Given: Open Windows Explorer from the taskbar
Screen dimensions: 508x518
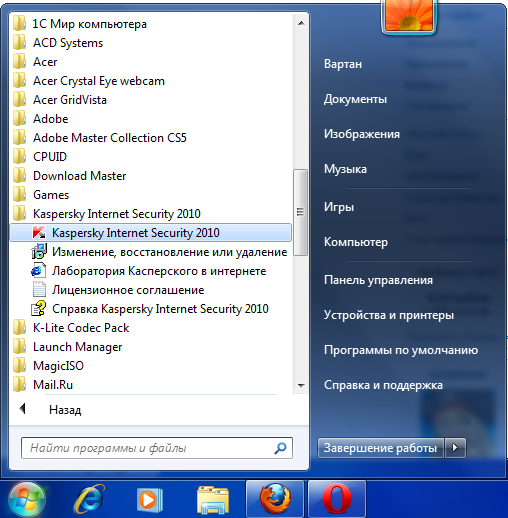Looking at the screenshot, I should point(212,500).
